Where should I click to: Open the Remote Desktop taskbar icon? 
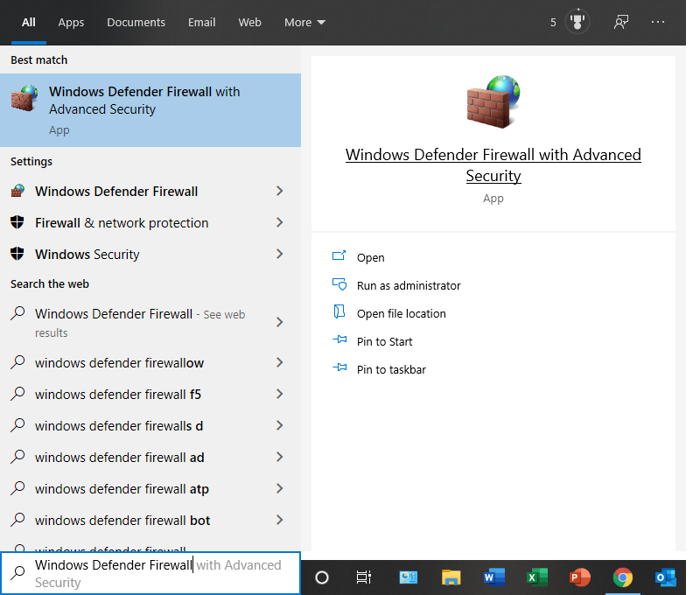(x=408, y=577)
